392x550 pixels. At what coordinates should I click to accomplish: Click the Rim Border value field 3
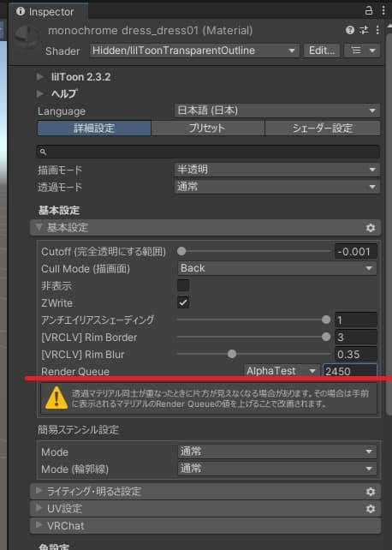[355, 337]
